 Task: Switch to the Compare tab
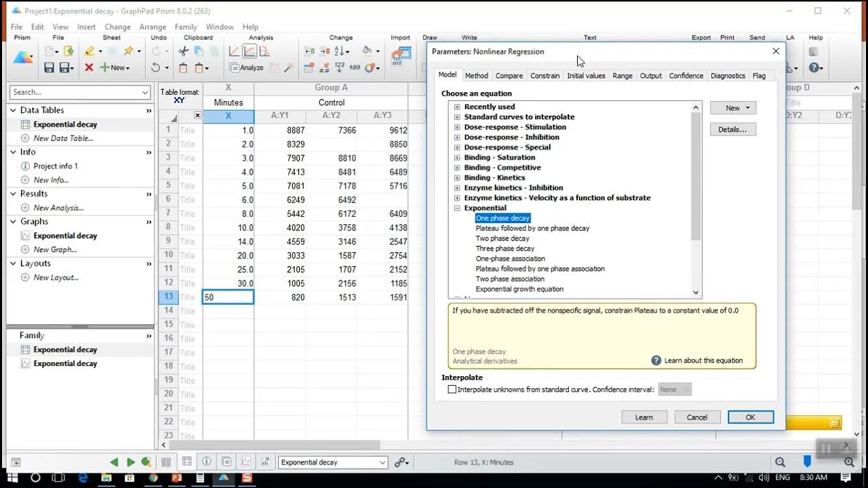click(509, 76)
